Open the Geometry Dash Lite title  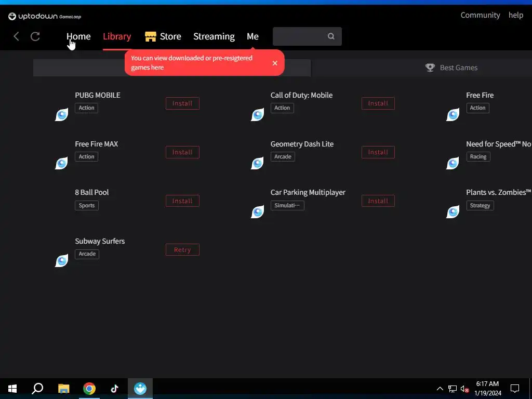[302, 144]
